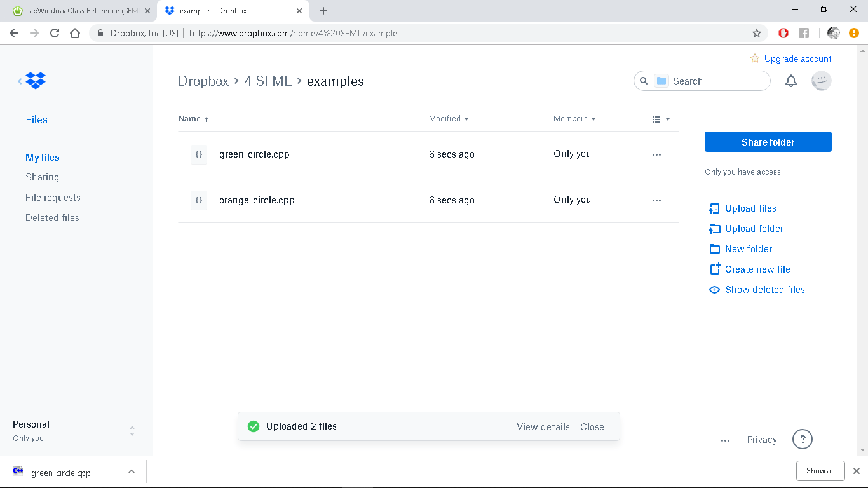This screenshot has height=488, width=868.
Task: Bookmark this page with the star icon
Action: point(756,33)
